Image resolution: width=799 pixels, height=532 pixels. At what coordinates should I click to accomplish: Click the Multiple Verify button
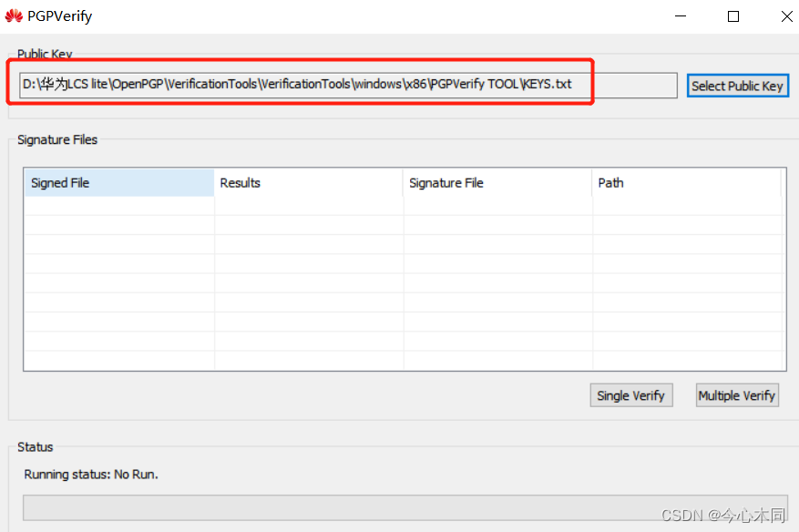pyautogui.click(x=737, y=395)
